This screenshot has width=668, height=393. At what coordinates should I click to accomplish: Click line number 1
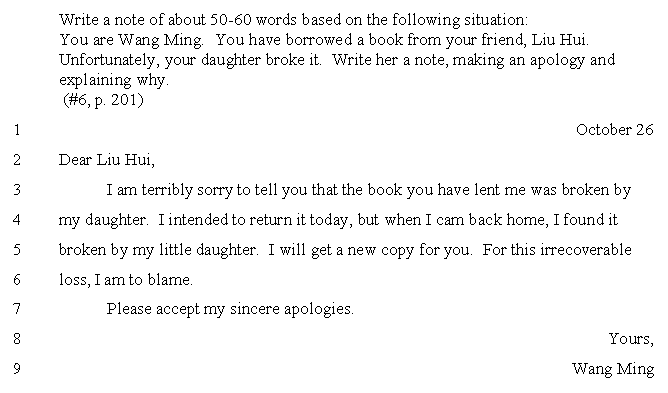[17, 130]
